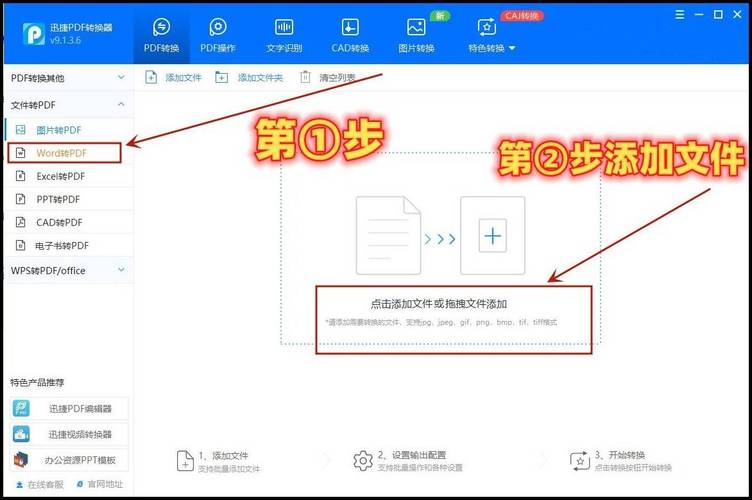Click the 迅捷PDF编辑器 product icon
Image resolution: width=752 pixels, height=500 pixels.
pos(21,408)
